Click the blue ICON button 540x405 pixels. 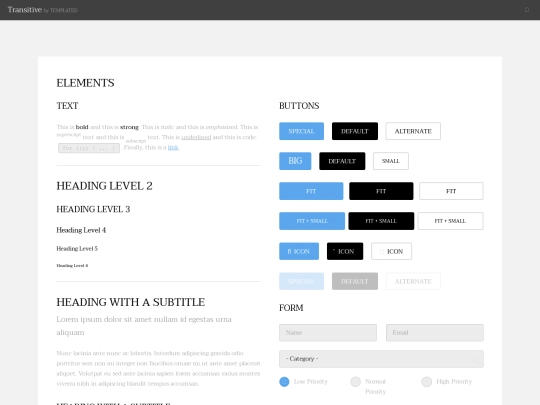tap(299, 251)
